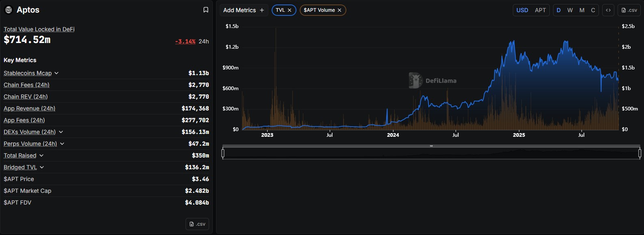Click the Total Value Locked in DeFi label

tap(39, 29)
